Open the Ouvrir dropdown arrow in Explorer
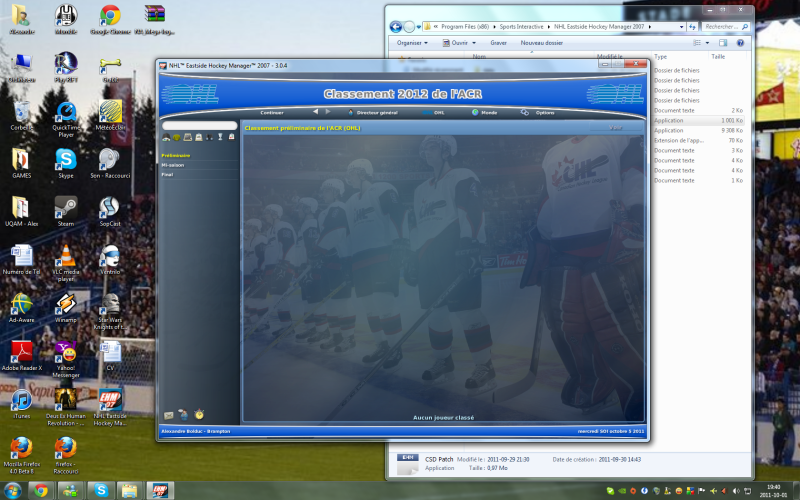Image resolution: width=800 pixels, height=500 pixels. tap(474, 43)
